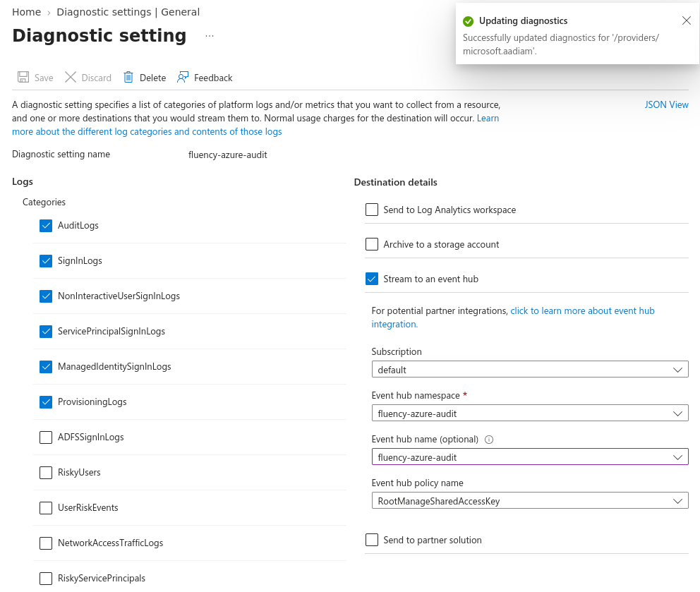
Task: Open the Event hub namespace dropdown
Action: pyautogui.click(x=530, y=413)
